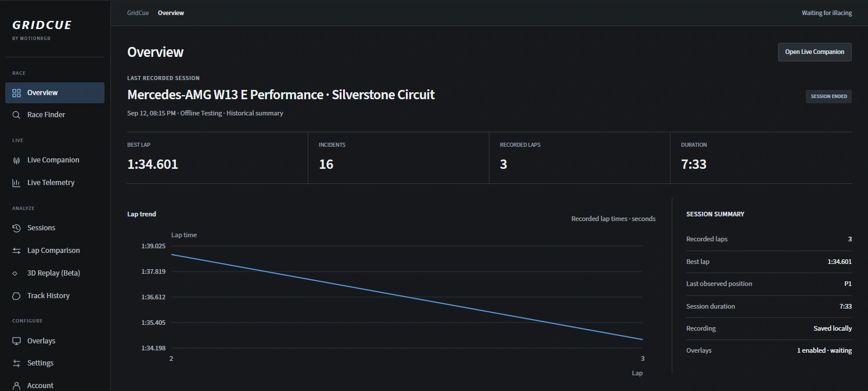868x391 pixels.
Task: Open Overlays configuration
Action: tap(55, 341)
